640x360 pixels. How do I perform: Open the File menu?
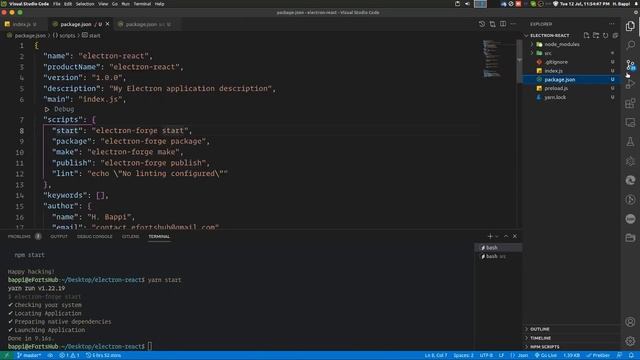[57, 4]
